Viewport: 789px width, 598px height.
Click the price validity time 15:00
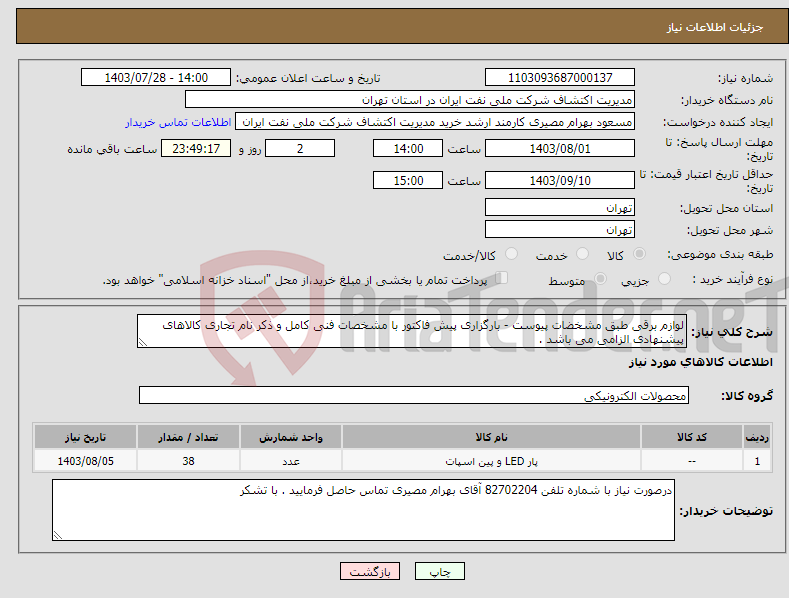pos(408,180)
